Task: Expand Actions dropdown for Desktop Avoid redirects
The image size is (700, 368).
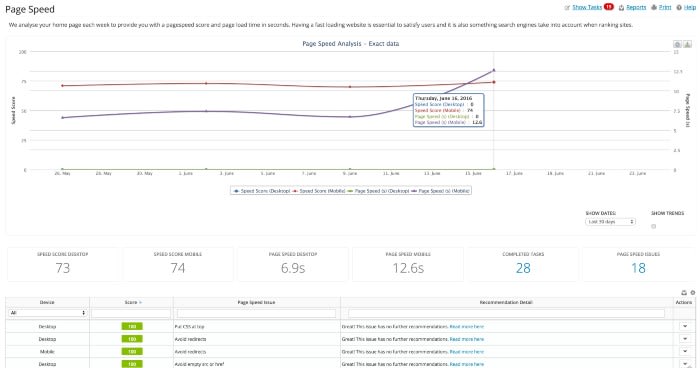Action: point(685,339)
